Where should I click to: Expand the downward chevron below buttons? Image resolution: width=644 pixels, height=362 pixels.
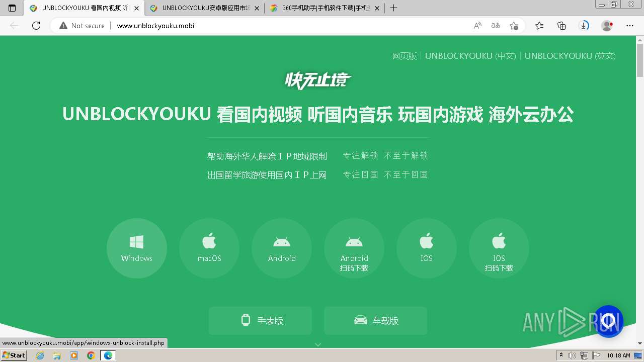coord(318,344)
